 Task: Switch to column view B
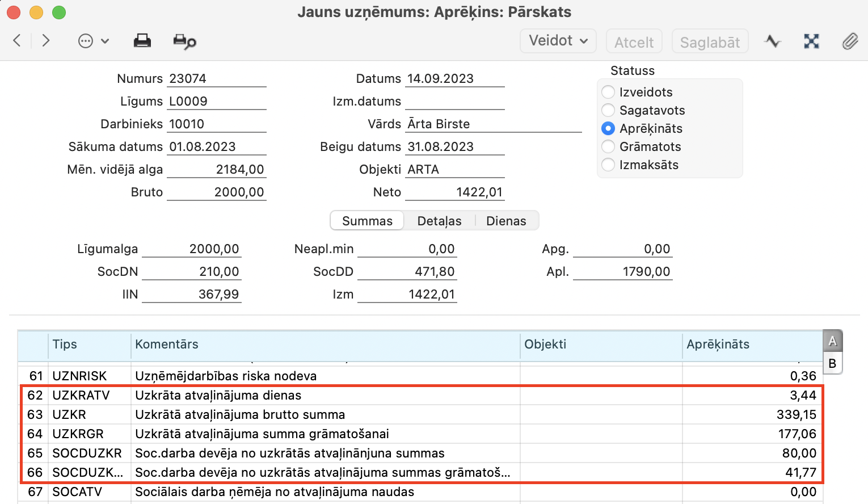[832, 363]
